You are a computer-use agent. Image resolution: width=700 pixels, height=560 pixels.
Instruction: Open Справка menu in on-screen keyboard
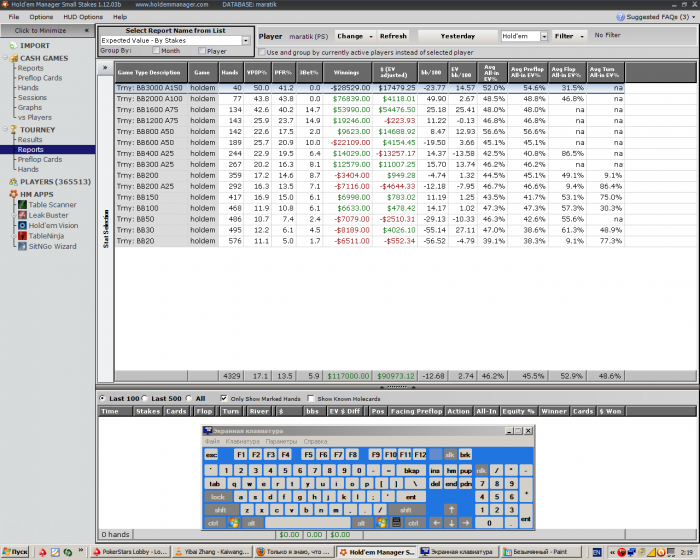click(315, 441)
